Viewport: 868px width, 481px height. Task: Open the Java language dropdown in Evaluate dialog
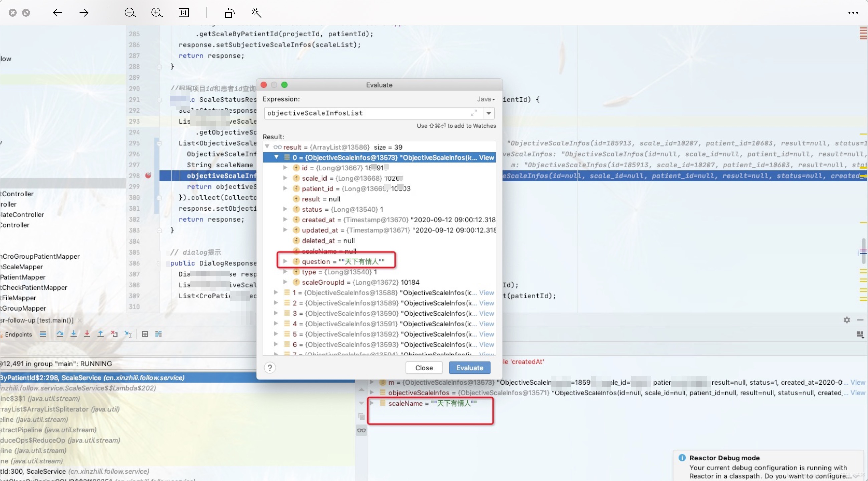(x=486, y=99)
